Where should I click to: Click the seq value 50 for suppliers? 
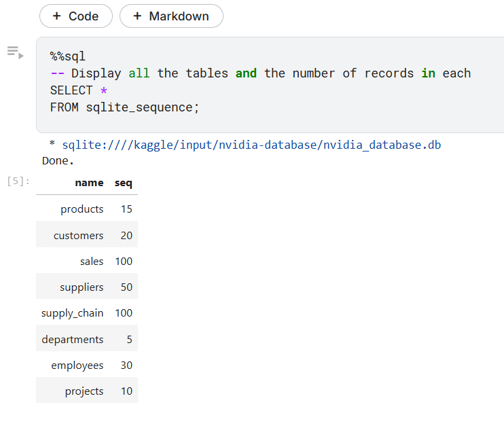click(126, 287)
